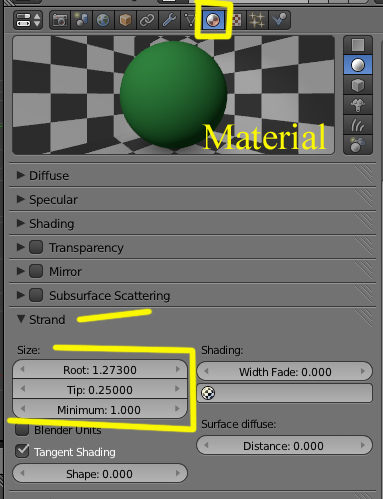Expand the Shading panel
The image size is (383, 499).
click(x=21, y=223)
